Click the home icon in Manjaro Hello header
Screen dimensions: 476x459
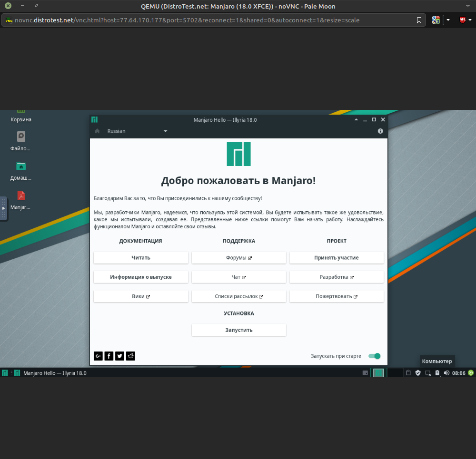click(97, 131)
